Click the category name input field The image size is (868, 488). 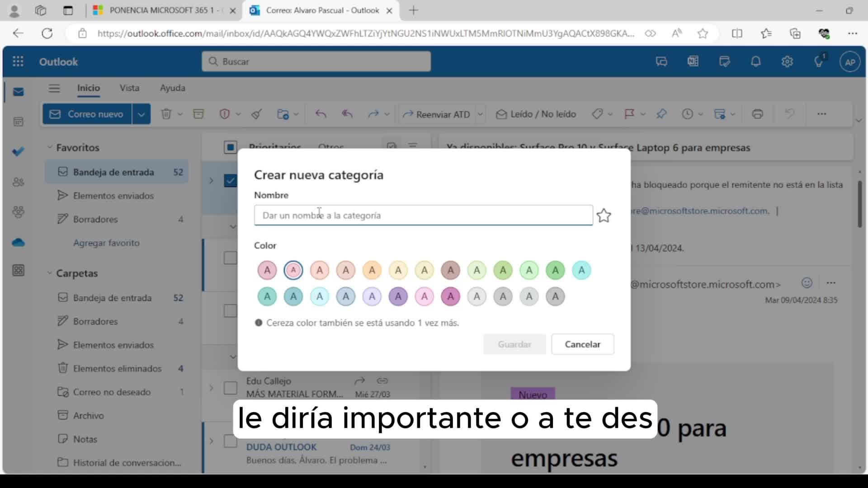pyautogui.click(x=423, y=216)
